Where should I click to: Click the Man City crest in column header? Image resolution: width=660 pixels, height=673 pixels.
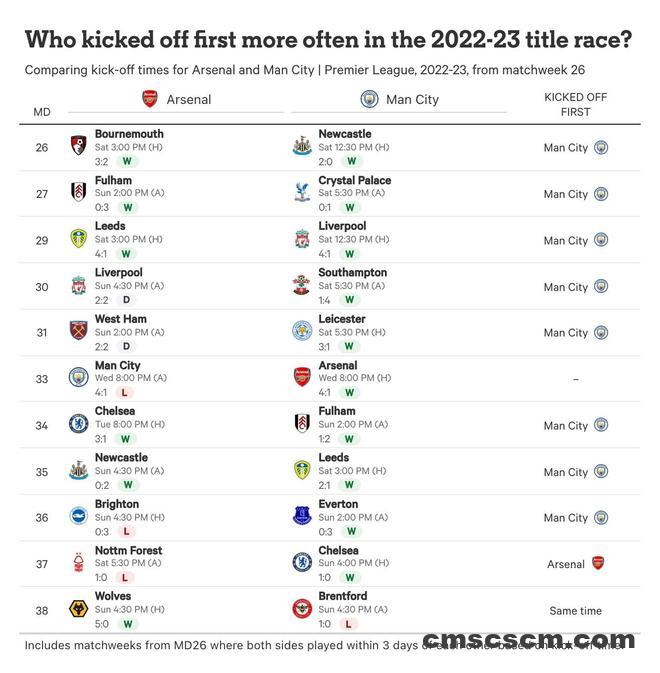point(369,99)
